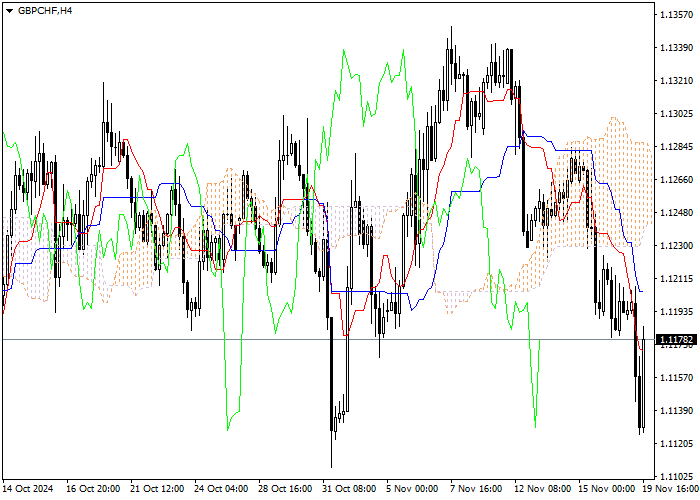This screenshot has height=500, width=700.
Task: Click the 5 Nov 00:00 time label
Action: [x=412, y=489]
